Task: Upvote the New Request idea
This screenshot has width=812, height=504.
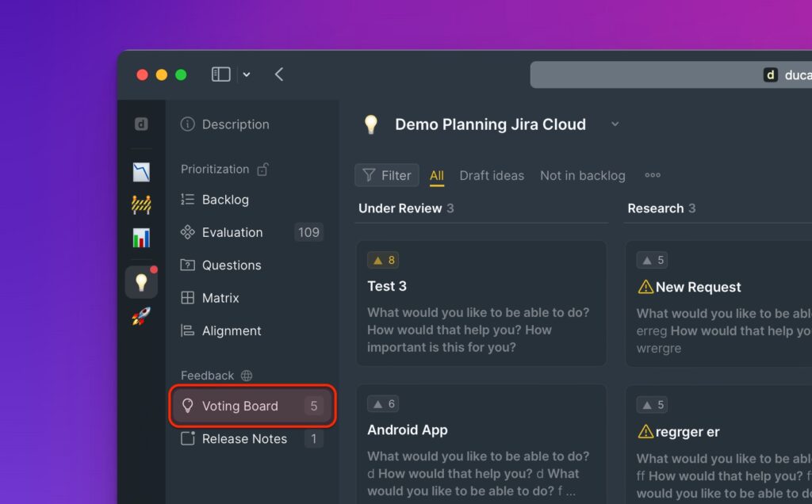Action: 653,260
